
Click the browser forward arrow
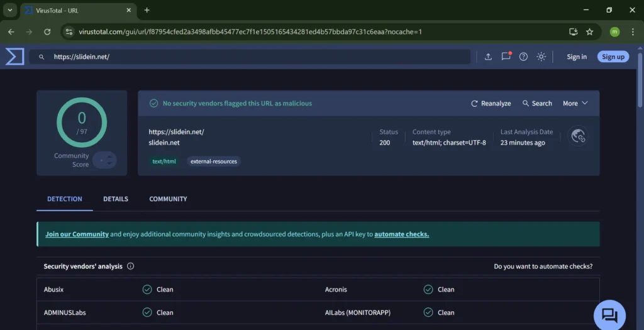(x=29, y=31)
